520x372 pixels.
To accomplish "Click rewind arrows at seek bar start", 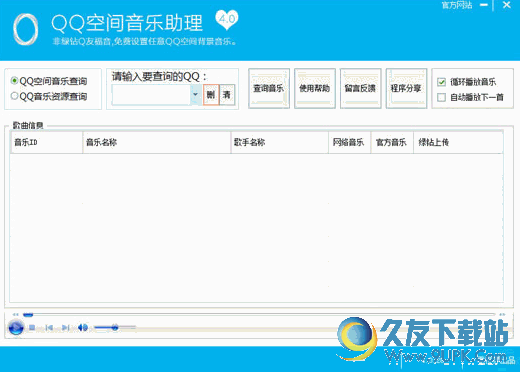I will tap(15, 314).
